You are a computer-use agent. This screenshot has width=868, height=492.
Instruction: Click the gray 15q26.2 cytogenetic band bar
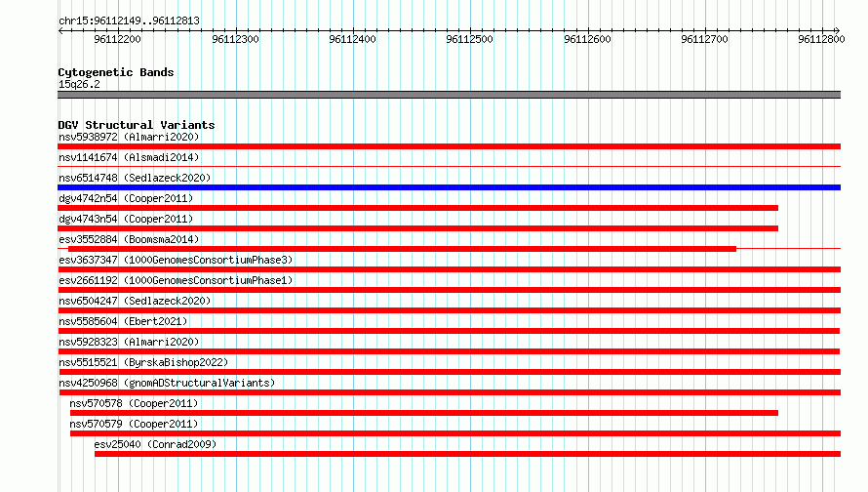click(x=449, y=95)
